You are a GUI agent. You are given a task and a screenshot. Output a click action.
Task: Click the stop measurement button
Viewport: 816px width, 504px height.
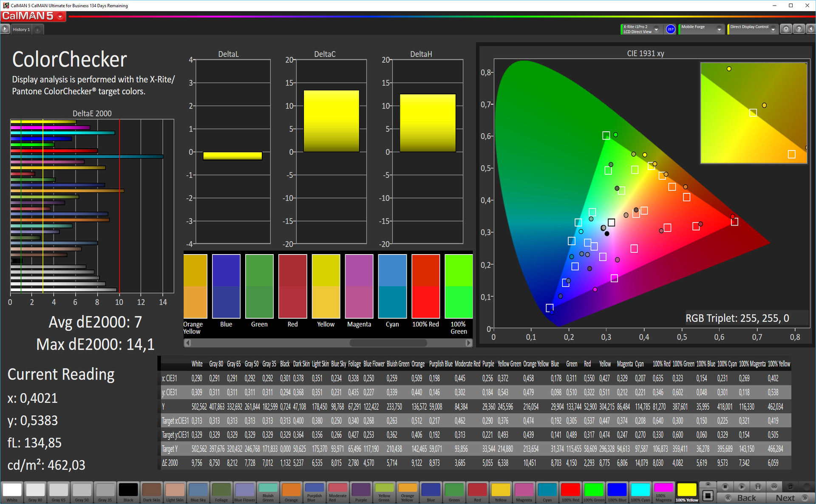[x=725, y=487]
